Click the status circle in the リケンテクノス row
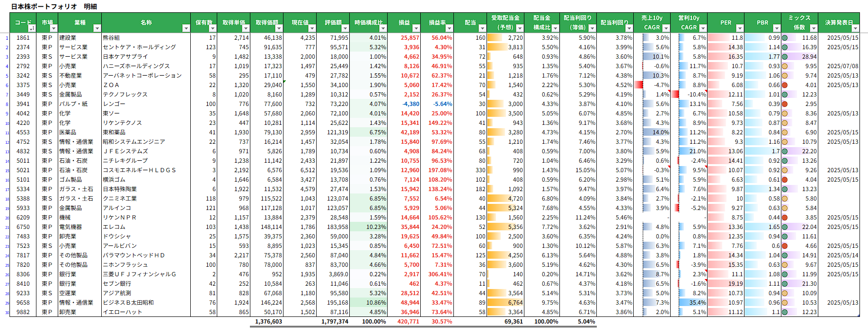 coord(785,123)
